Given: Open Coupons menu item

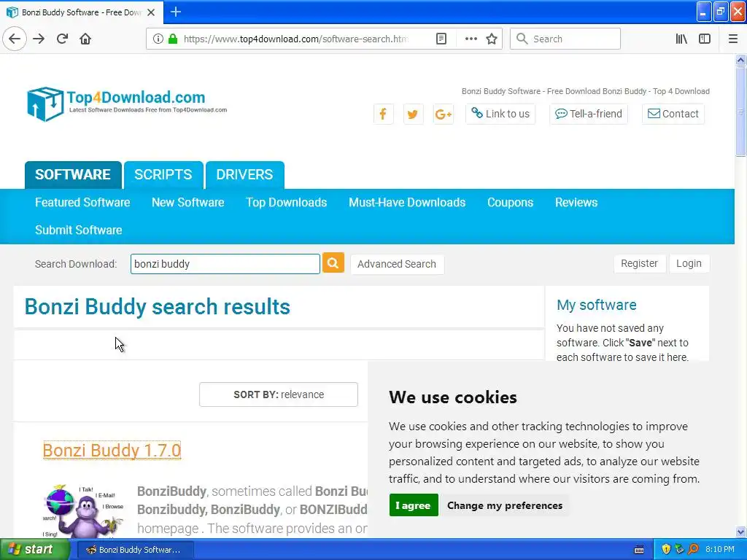Looking at the screenshot, I should click(510, 203).
